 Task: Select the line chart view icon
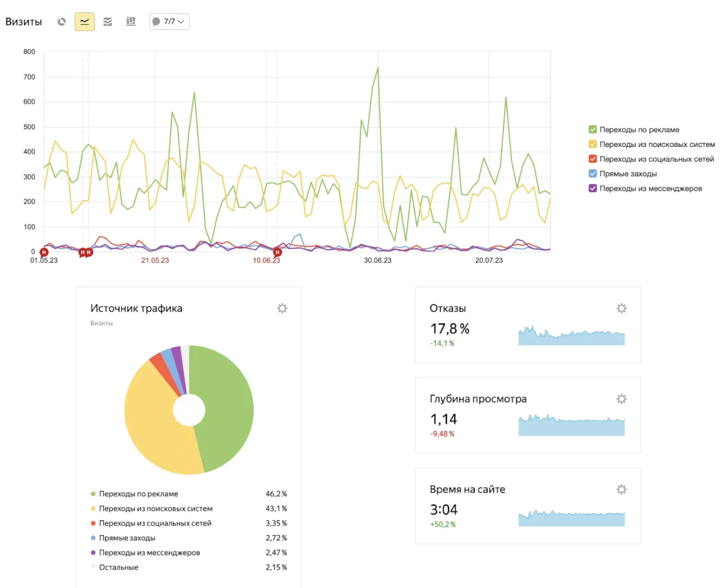[x=85, y=22]
